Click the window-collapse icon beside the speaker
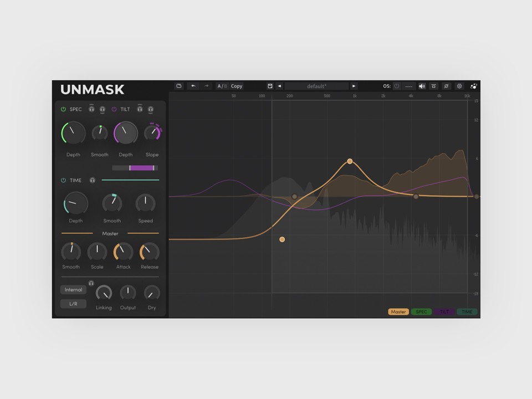This screenshot has height=399, width=532. point(433,86)
